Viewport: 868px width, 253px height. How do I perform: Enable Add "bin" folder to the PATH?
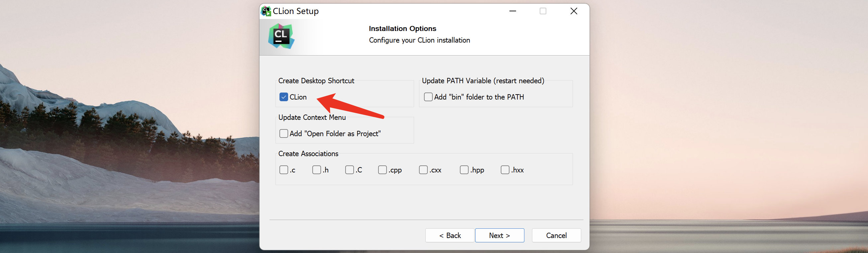[428, 97]
